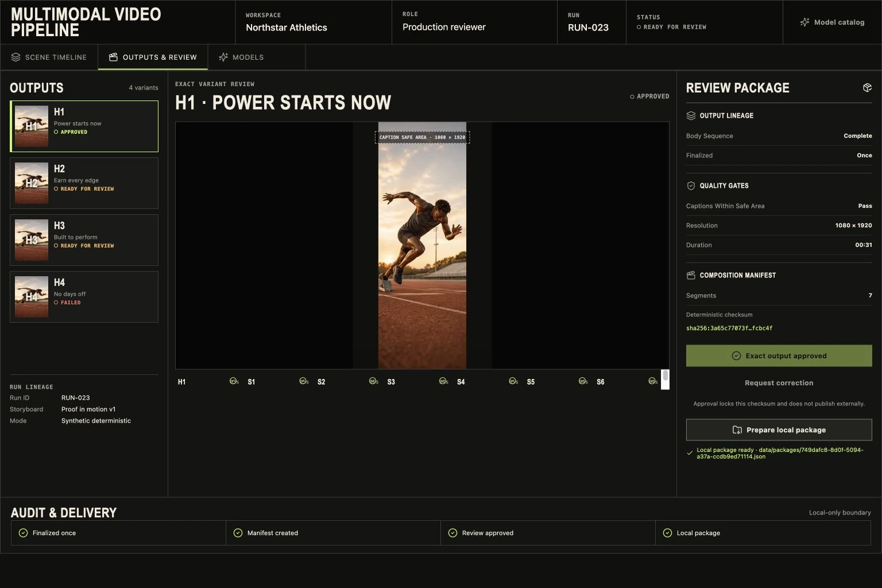Click the Caption Safe Area label overlay
Image resolution: width=882 pixels, height=588 pixels.
tap(422, 137)
